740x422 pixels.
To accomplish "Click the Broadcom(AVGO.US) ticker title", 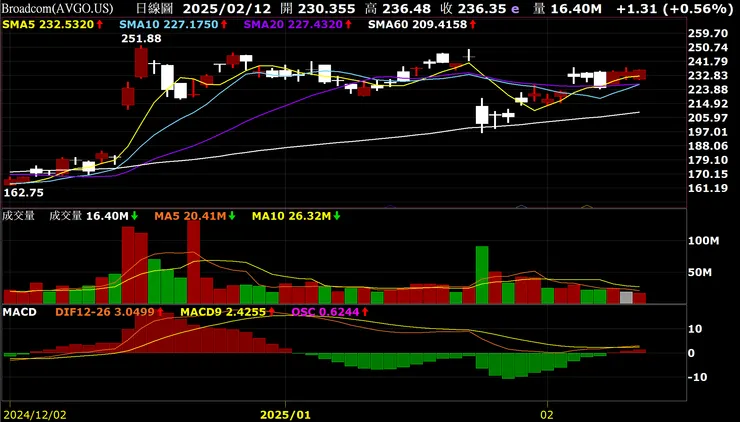I will click(x=58, y=8).
